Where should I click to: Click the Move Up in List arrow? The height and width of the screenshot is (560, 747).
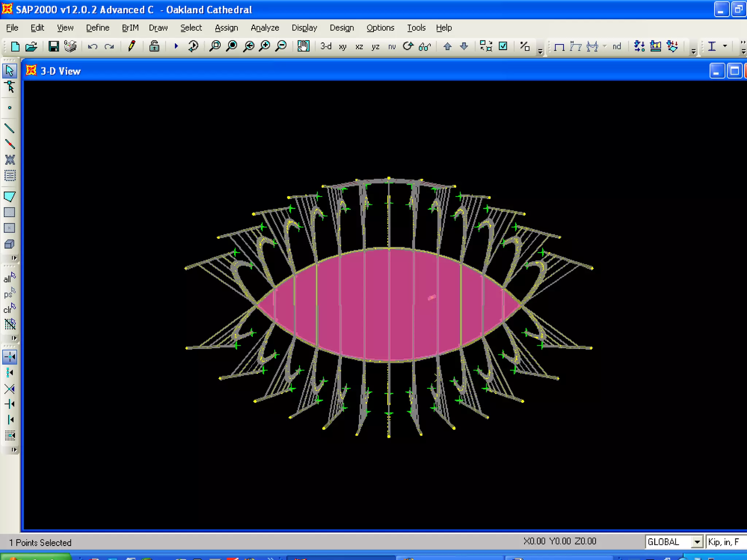point(448,46)
